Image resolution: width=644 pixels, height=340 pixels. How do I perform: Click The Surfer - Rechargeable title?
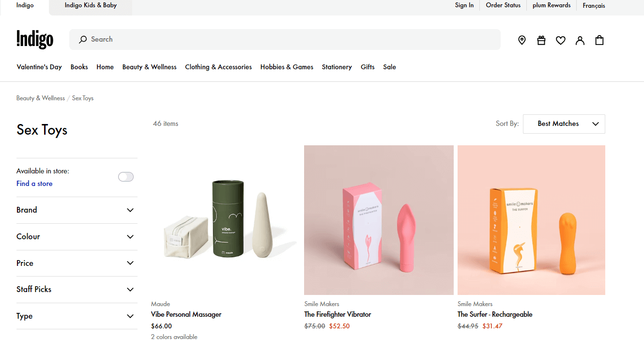[495, 314]
